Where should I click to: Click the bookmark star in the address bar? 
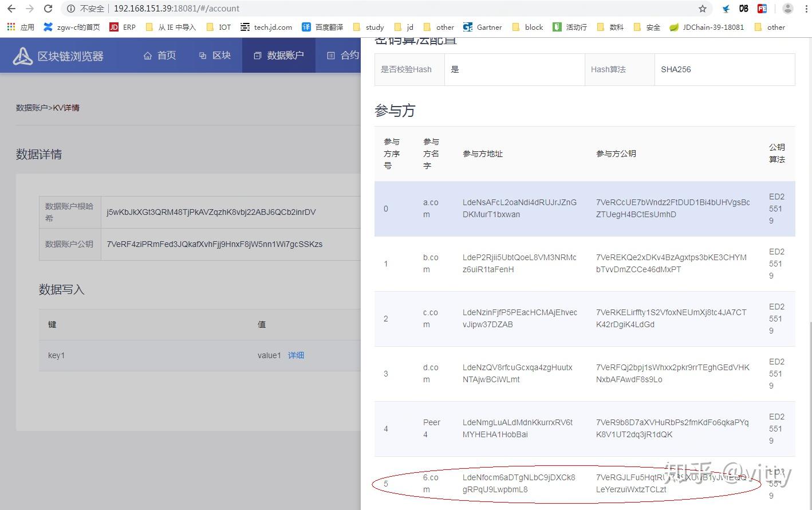coord(704,9)
